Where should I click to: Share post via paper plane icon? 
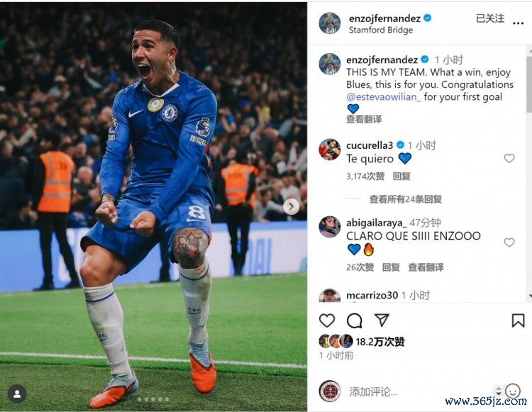click(x=382, y=320)
